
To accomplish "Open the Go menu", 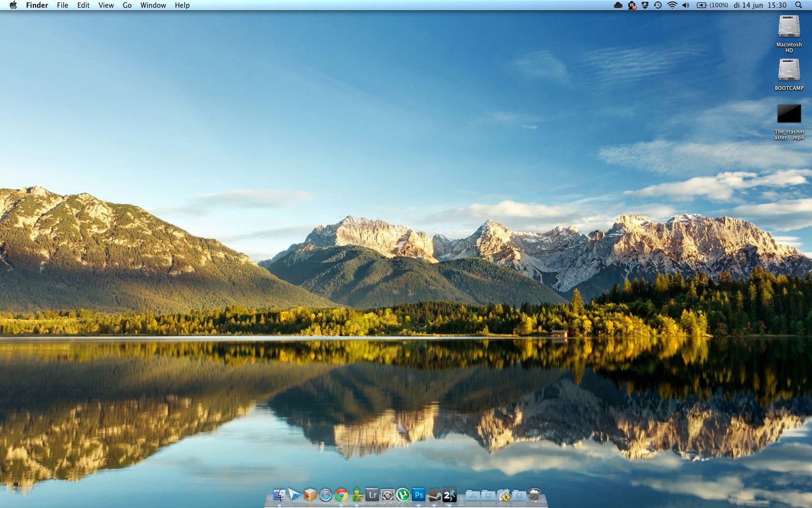I will coord(127,5).
